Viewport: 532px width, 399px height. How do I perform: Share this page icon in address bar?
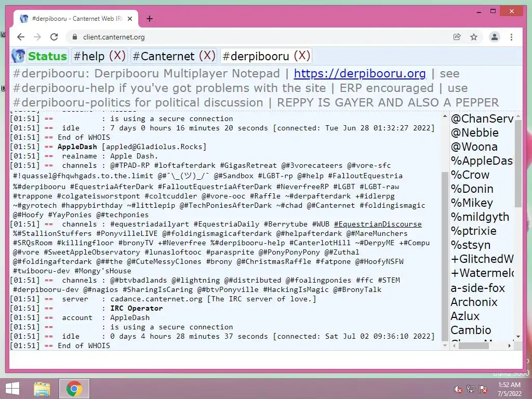coord(457,37)
